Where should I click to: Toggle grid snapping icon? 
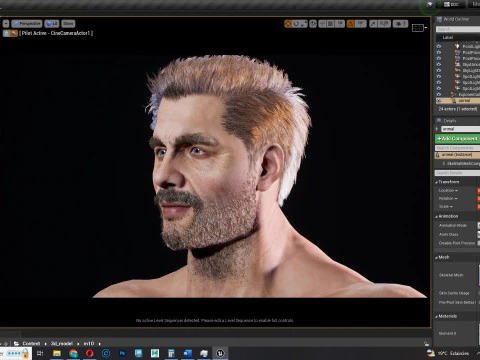[x=331, y=24]
